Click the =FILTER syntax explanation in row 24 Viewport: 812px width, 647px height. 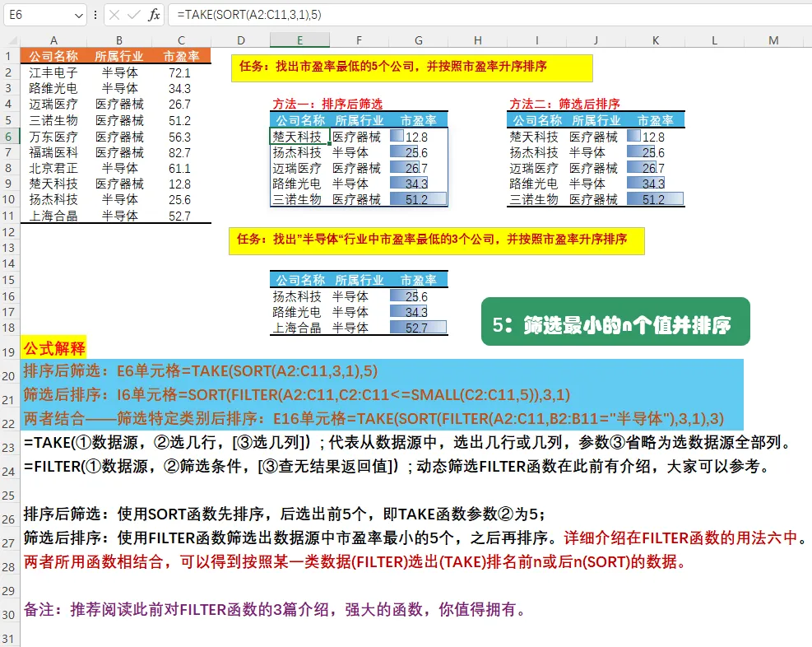[x=397, y=466]
